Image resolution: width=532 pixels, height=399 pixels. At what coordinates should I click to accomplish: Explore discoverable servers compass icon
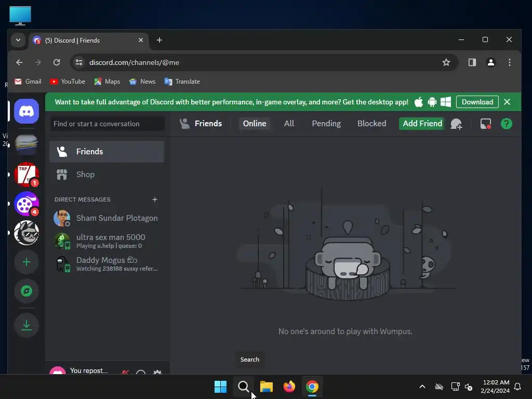(x=26, y=291)
